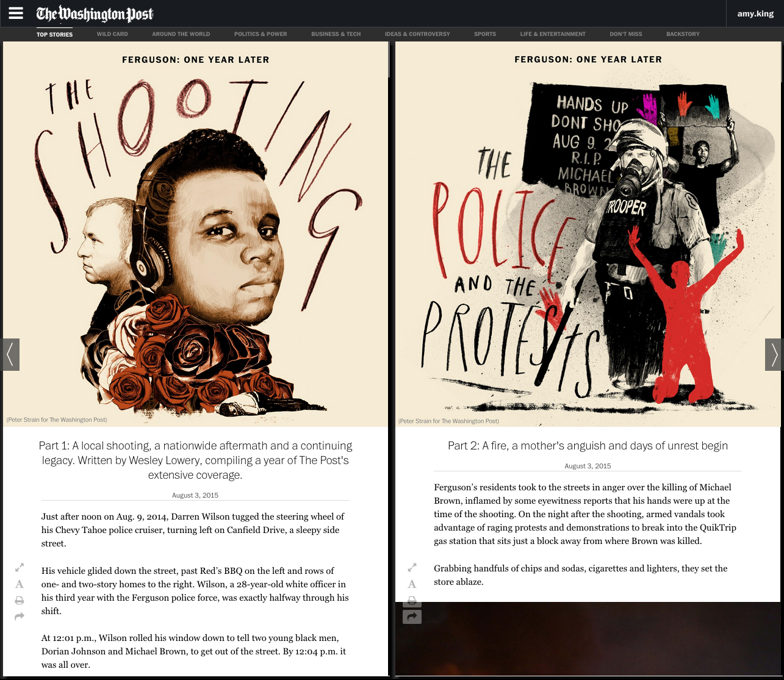Expand the Part 2 article to fullscreen
The image size is (784, 680).
pyautogui.click(x=412, y=567)
